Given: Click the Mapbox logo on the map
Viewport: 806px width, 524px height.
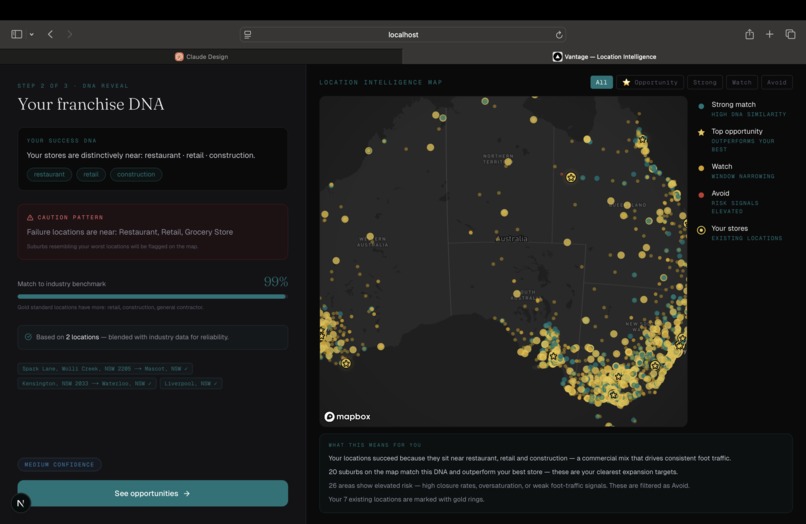Looking at the screenshot, I should pos(347,417).
